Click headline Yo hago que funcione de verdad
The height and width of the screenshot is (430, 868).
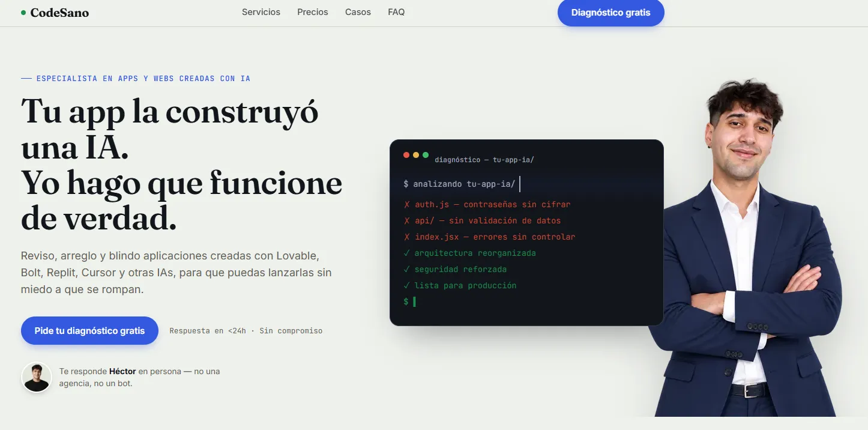click(181, 201)
